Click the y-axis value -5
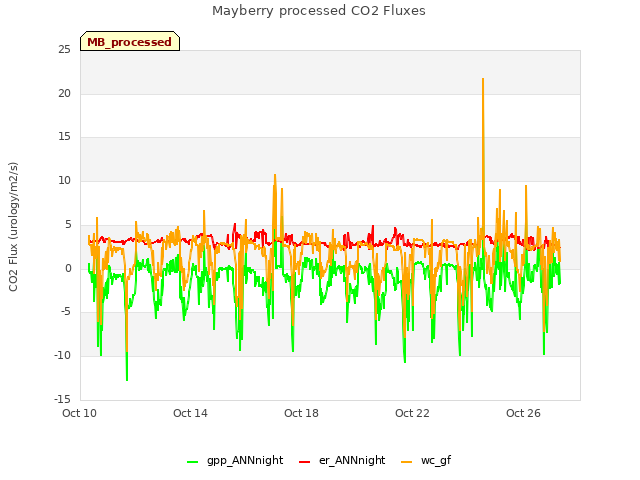 (x=66, y=312)
